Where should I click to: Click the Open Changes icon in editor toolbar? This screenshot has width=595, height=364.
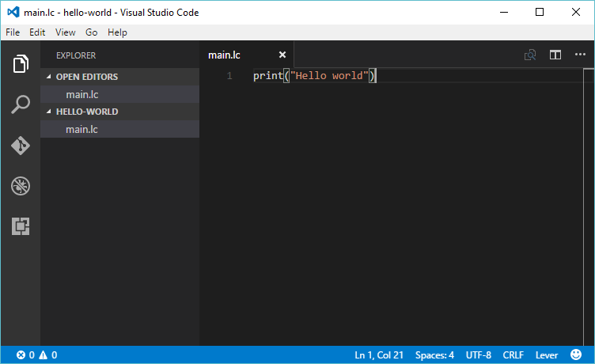point(530,55)
